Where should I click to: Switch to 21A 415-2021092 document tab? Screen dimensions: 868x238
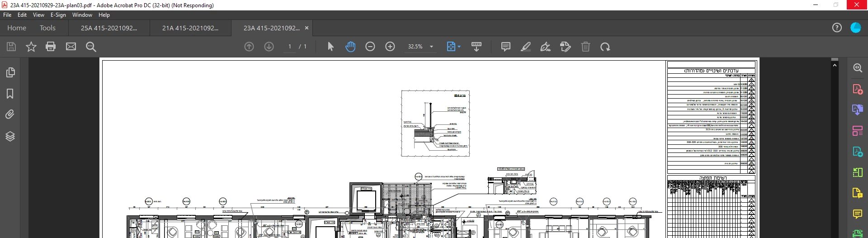click(190, 28)
